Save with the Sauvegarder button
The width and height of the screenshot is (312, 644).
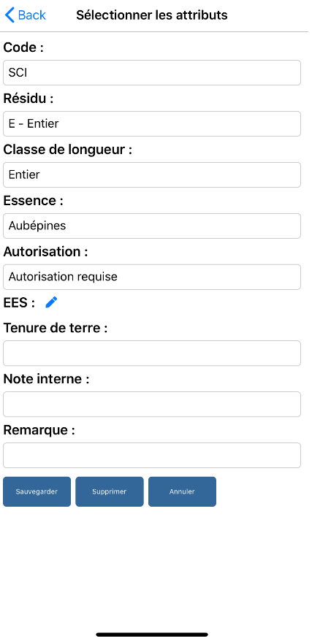pyautogui.click(x=37, y=491)
